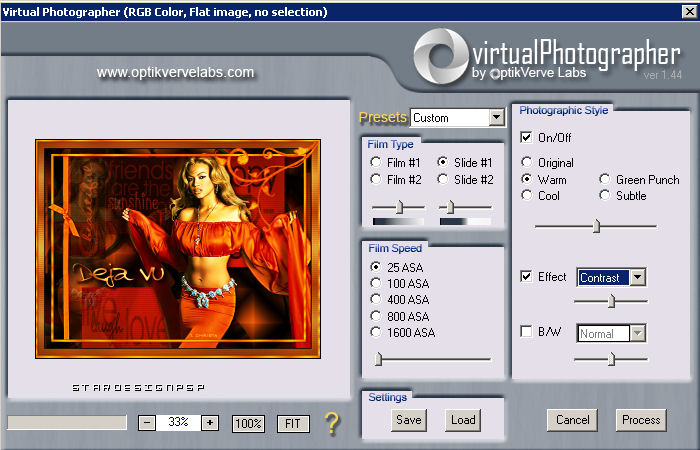
Task: Click the Save settings button
Action: (408, 420)
